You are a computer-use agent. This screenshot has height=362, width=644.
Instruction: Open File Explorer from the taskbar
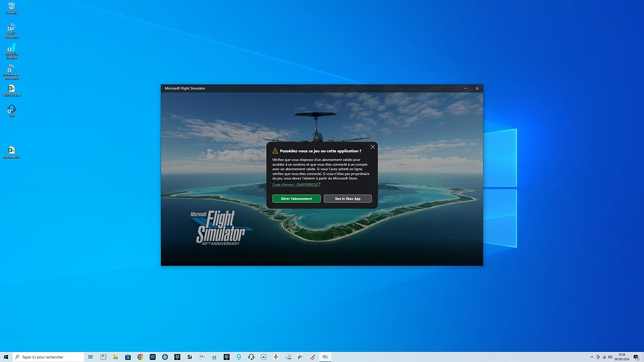115,356
